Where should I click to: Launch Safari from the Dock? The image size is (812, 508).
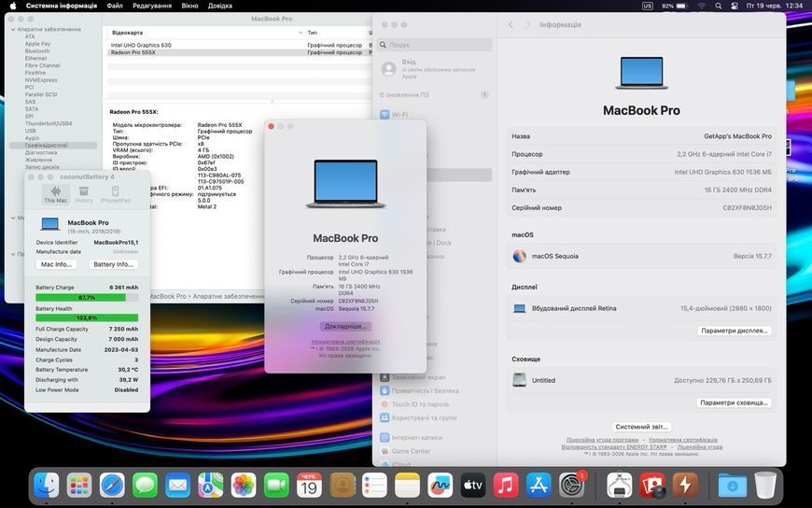click(112, 486)
